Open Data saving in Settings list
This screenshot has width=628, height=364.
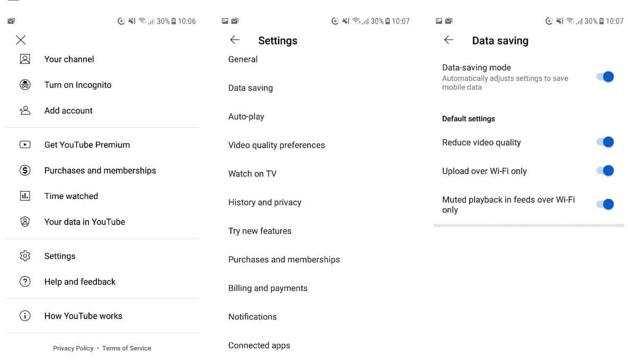[250, 88]
